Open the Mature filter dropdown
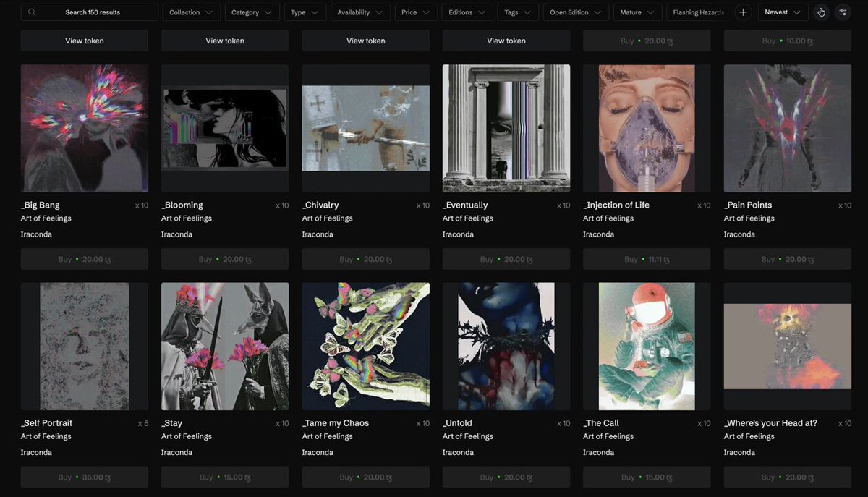The height and width of the screenshot is (497, 868). (637, 12)
